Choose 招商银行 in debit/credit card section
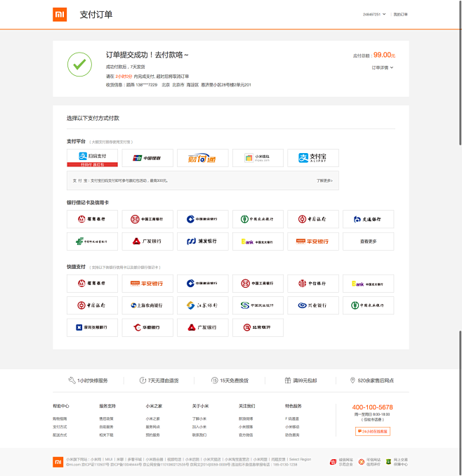Viewport: 462px width, 476px height. coord(92,219)
